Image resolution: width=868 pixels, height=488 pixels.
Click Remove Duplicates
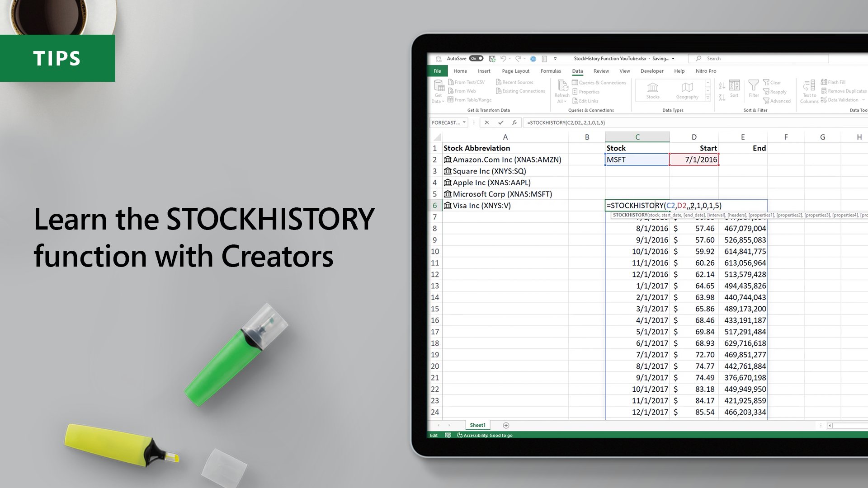tap(842, 91)
